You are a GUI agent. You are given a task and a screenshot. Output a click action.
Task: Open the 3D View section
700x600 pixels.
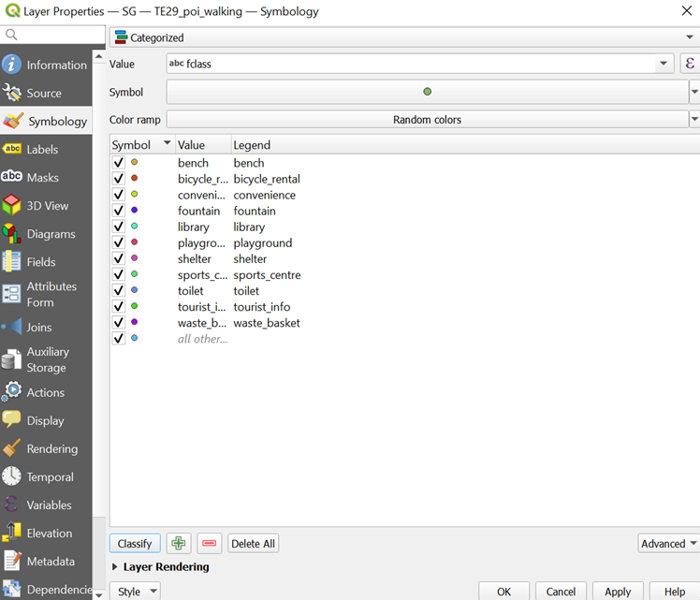coord(47,206)
